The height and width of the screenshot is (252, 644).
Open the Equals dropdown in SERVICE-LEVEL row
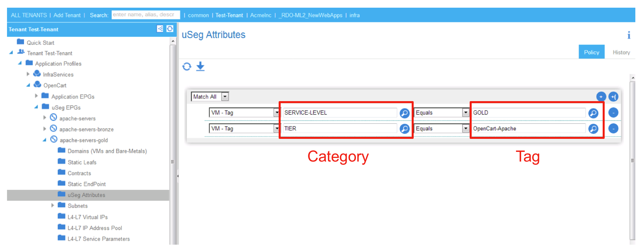pyautogui.click(x=466, y=113)
